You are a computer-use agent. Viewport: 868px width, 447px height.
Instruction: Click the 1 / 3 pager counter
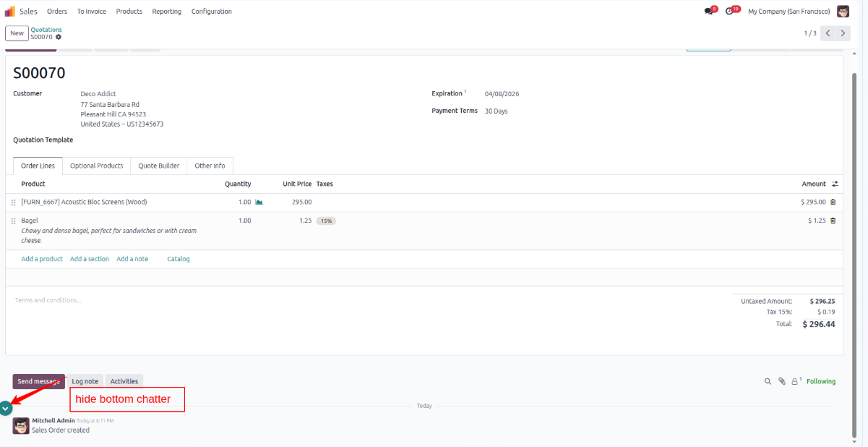(x=810, y=33)
